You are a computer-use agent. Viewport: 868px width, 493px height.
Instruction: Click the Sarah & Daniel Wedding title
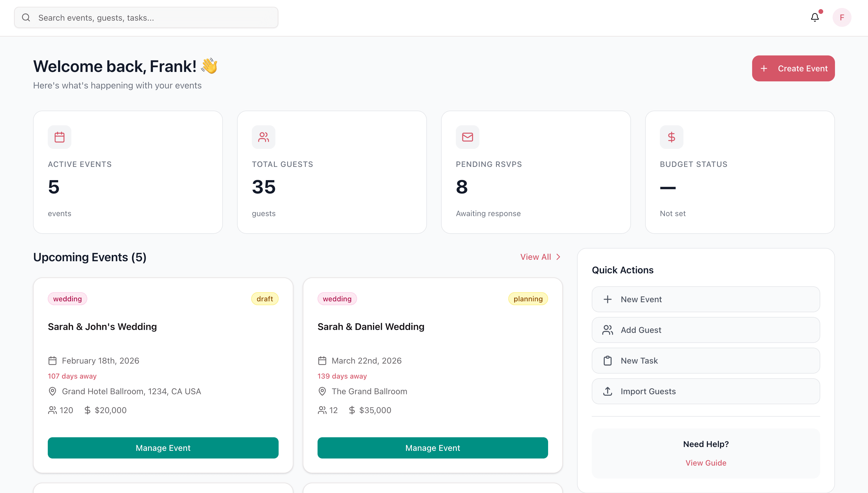coord(371,326)
